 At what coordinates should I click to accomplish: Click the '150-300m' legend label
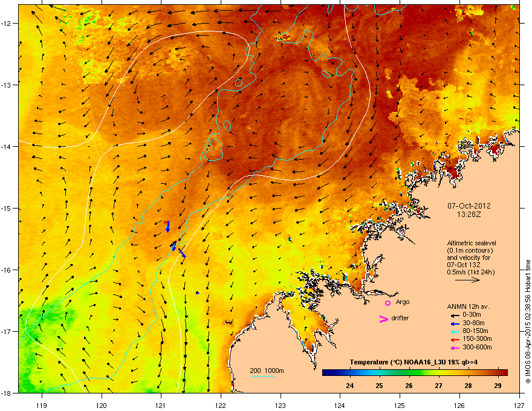pyautogui.click(x=477, y=338)
